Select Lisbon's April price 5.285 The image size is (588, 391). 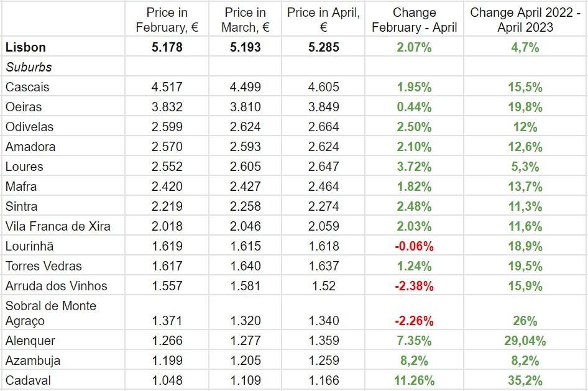323,47
